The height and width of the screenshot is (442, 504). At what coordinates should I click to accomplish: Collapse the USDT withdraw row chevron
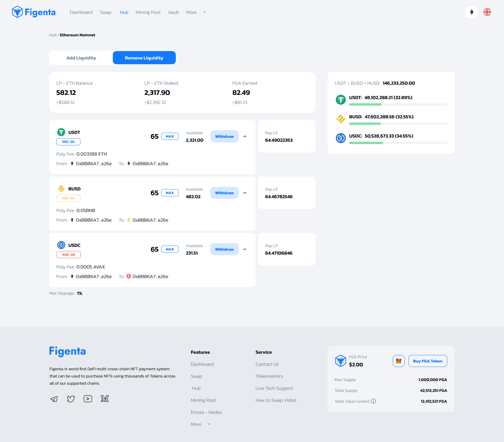[x=245, y=136]
